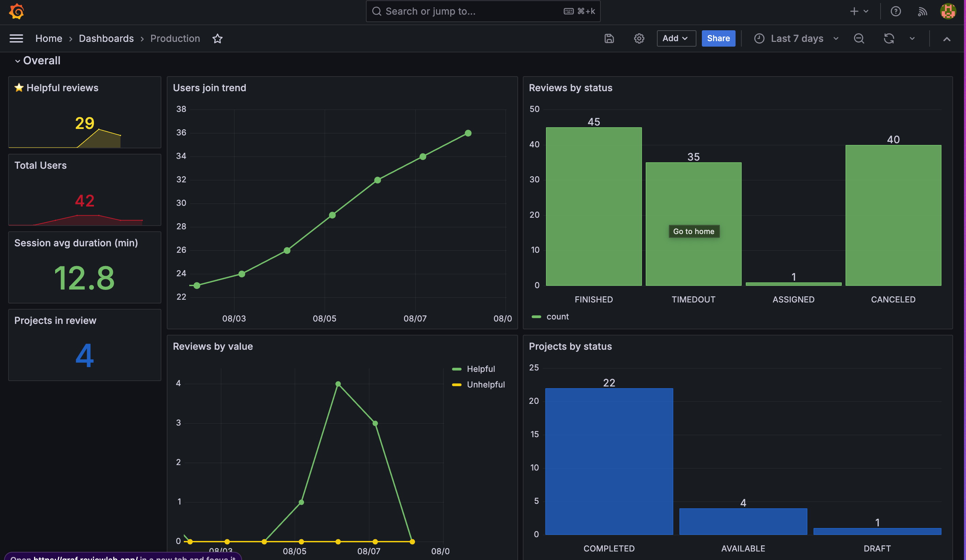Open the Add dropdown menu
This screenshot has height=560, width=966.
coord(676,38)
